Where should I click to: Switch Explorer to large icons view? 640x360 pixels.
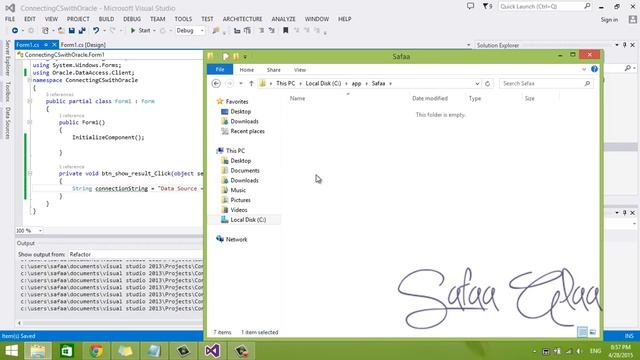pos(593,332)
